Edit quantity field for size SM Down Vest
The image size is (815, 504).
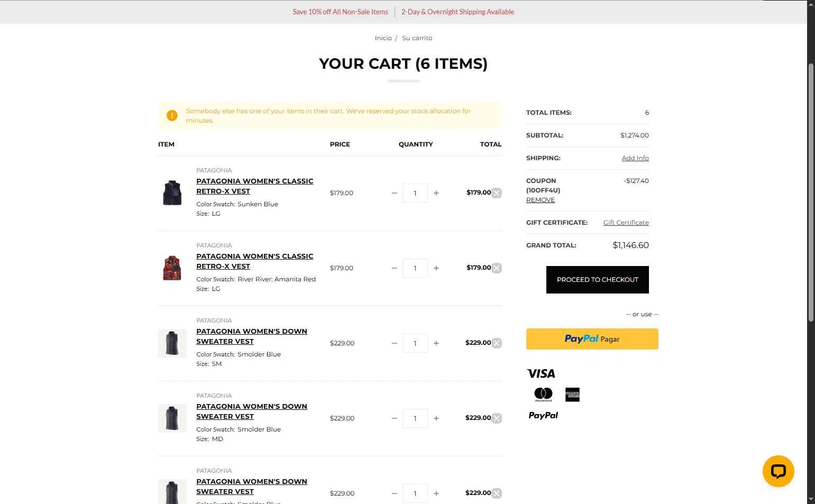(x=415, y=343)
